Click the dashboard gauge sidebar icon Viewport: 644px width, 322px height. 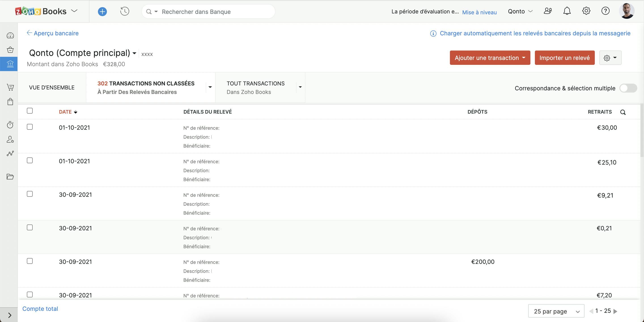[x=10, y=36]
